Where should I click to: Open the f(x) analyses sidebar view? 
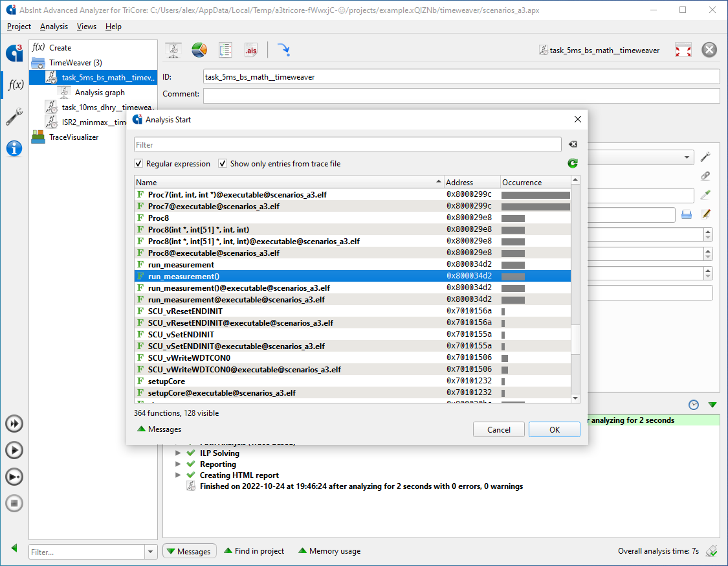[x=16, y=85]
